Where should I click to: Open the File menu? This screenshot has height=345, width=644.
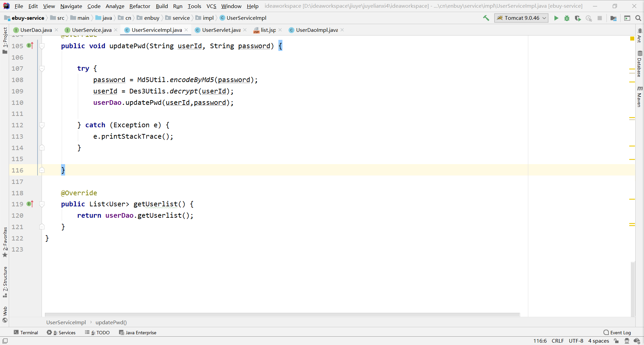(x=19, y=6)
